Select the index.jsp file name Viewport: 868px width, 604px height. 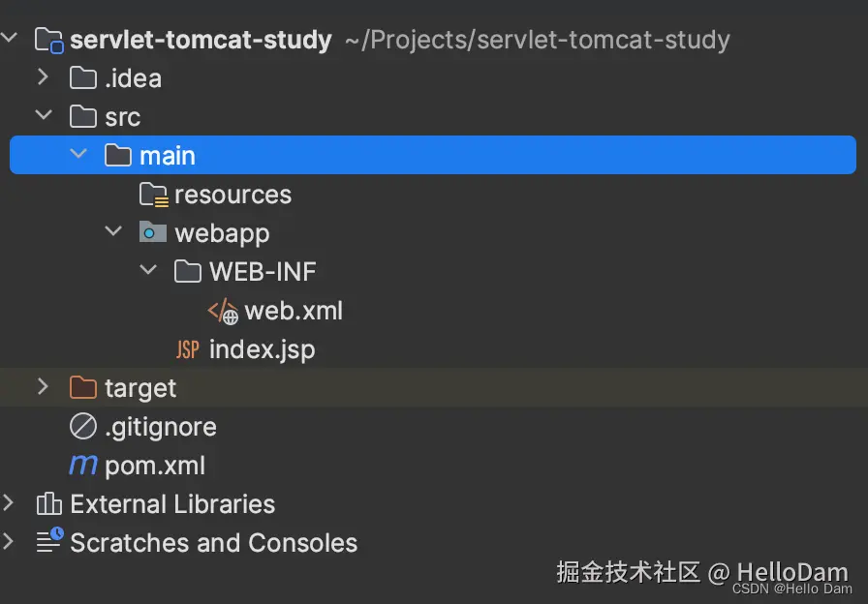pos(262,349)
